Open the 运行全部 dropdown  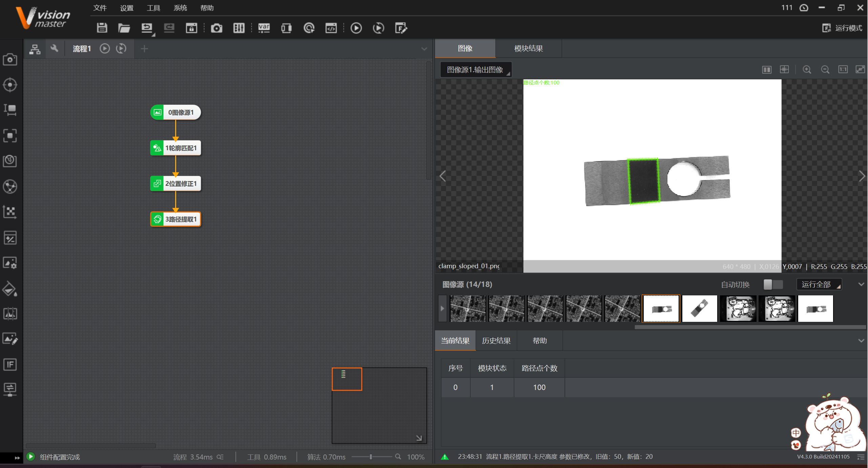819,284
